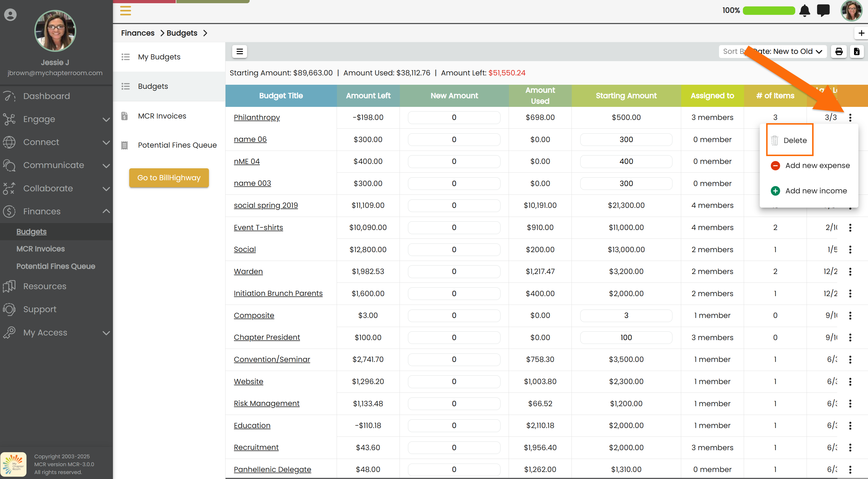Viewport: 868px width, 479px height.
Task: Open the notifications bell
Action: pos(804,10)
